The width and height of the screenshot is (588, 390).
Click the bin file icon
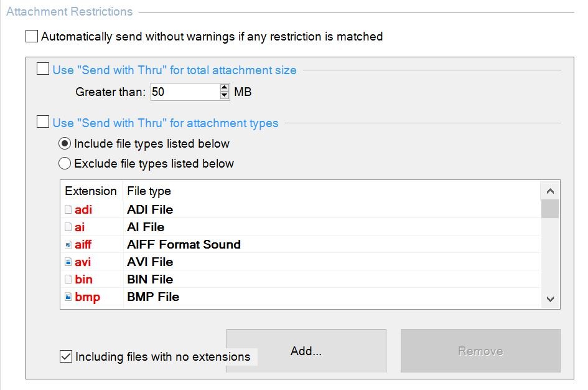[x=68, y=279]
